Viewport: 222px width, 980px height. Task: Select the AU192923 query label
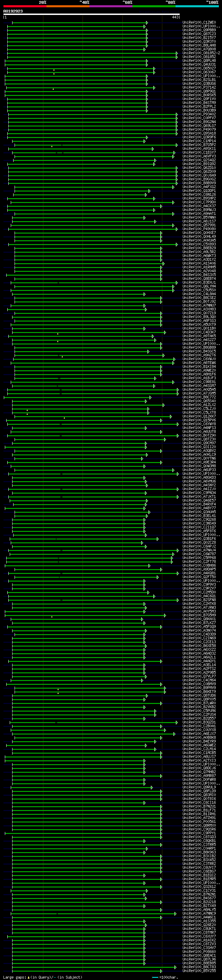[x=13, y=11]
